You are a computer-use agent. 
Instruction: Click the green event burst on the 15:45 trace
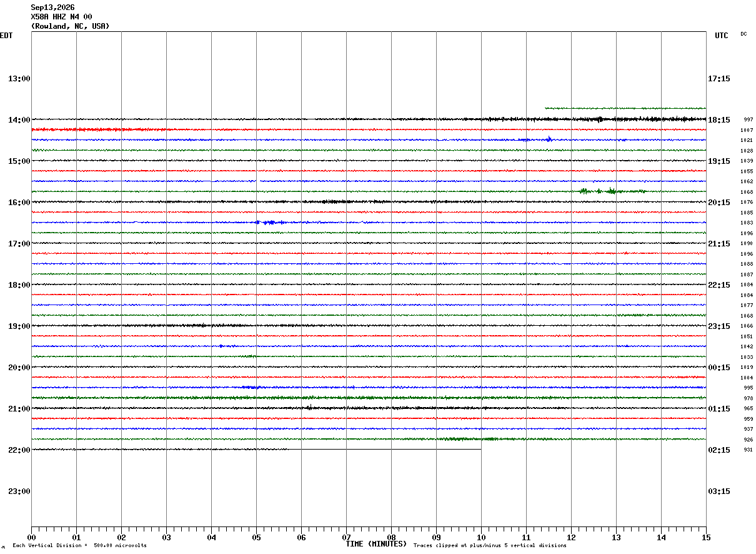611,191
